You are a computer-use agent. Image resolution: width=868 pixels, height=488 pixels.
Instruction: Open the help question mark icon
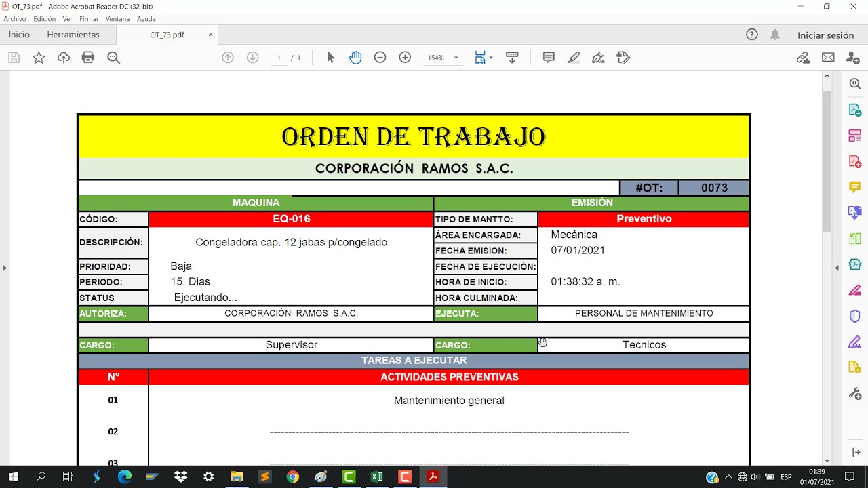pyautogui.click(x=752, y=35)
